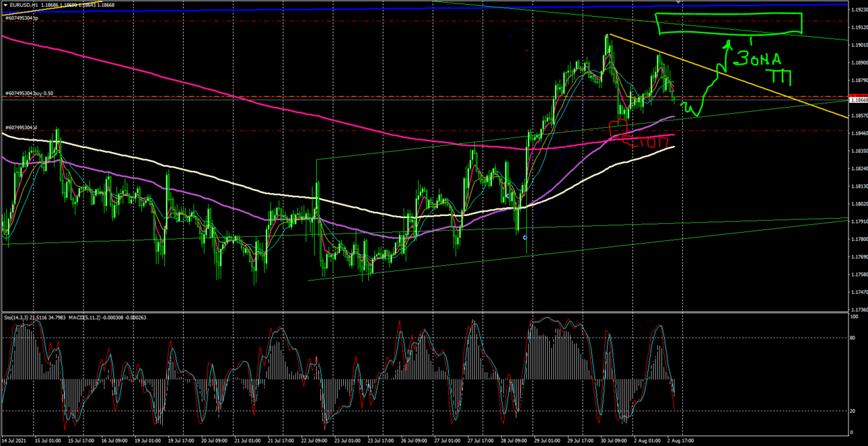Viewport: 868px width, 446px height.
Task: Click the 22 Jul 09:00 time axis label
Action: point(314,441)
